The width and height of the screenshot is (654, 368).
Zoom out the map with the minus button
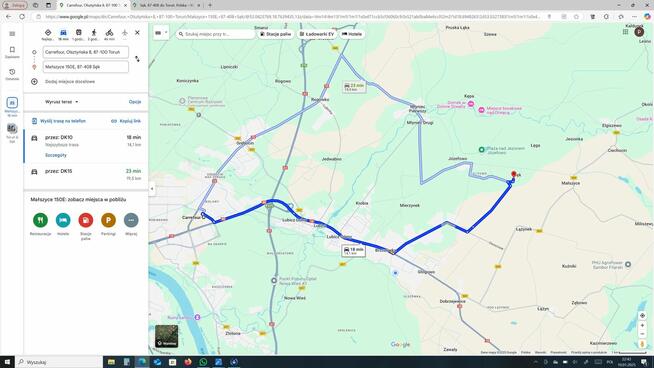click(642, 334)
